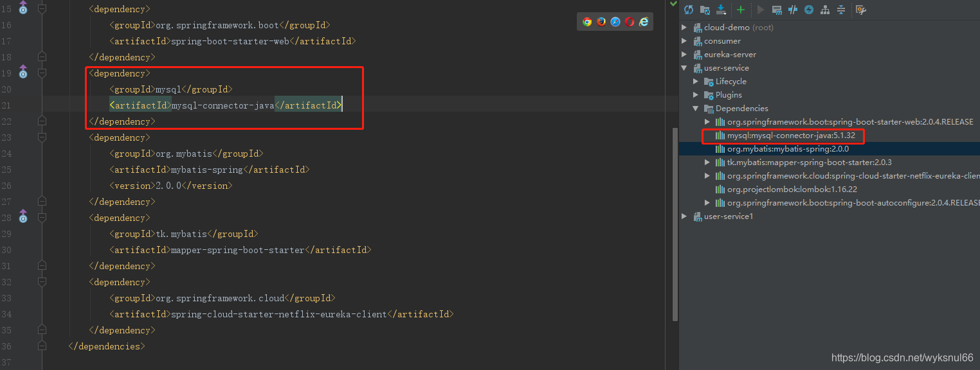
Task: Expand the Lifecycle node
Action: pyautogui.click(x=696, y=82)
